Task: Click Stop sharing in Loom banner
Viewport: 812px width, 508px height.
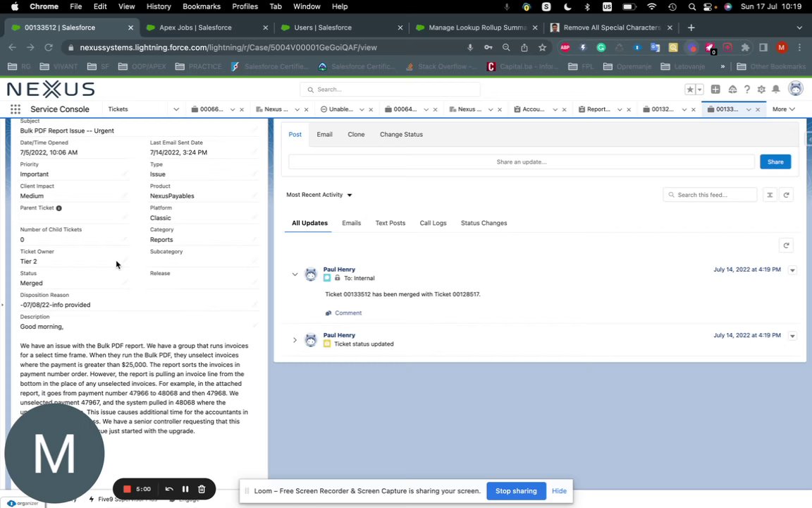Action: pos(516,491)
